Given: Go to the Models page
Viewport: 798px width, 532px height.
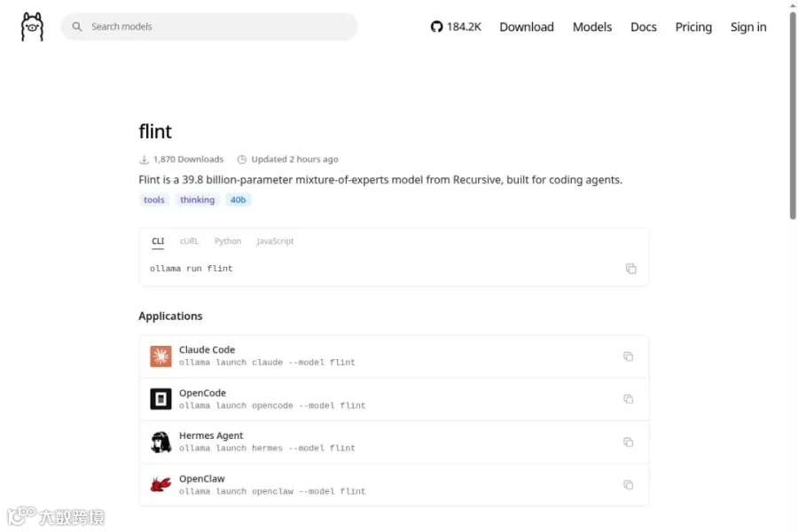Looking at the screenshot, I should tap(592, 27).
